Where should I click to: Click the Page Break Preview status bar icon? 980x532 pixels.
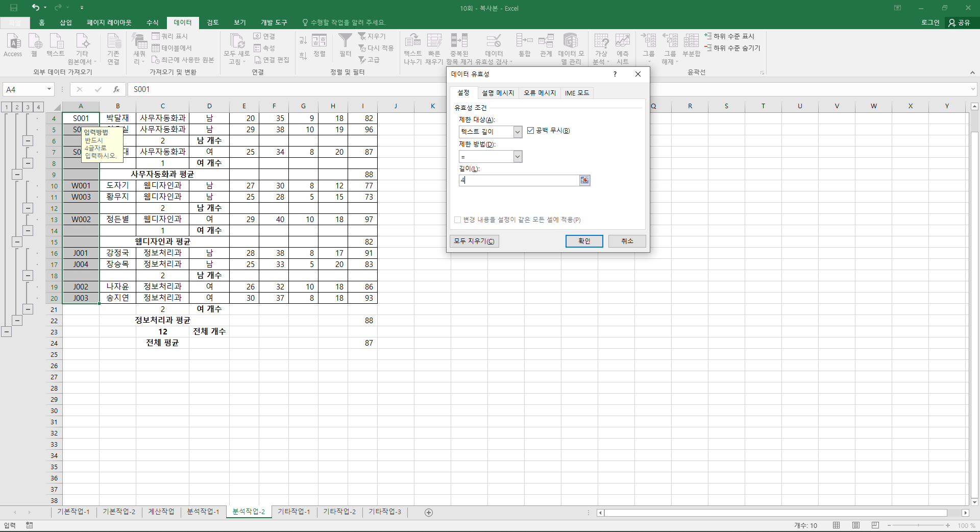click(875, 525)
